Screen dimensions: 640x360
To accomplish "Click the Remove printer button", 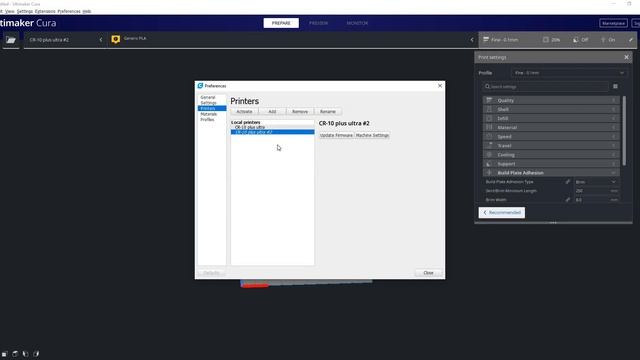I will (300, 111).
